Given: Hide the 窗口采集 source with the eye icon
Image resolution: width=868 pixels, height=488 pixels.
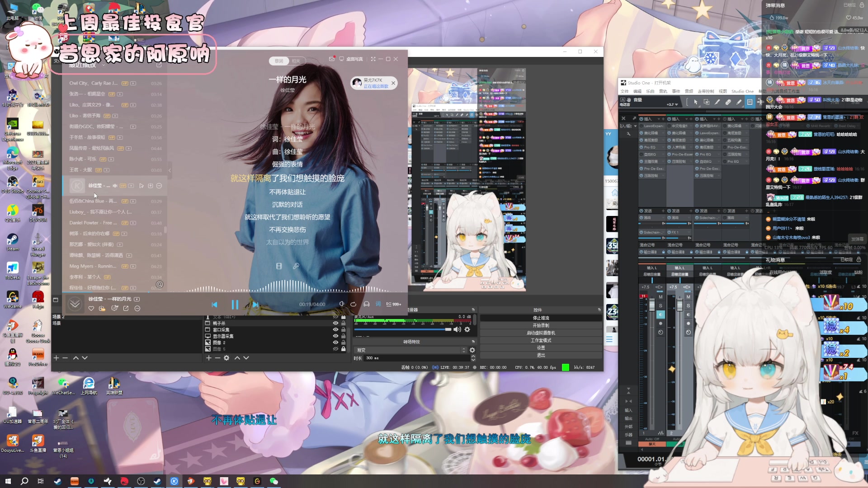Looking at the screenshot, I should [335, 330].
